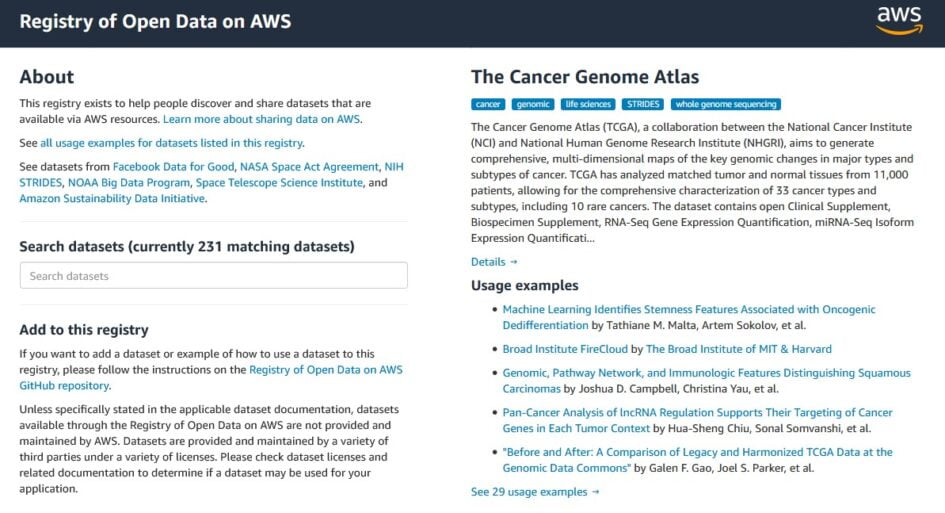Filter by the life sciences tag
The image size is (945, 513).
pos(587,104)
